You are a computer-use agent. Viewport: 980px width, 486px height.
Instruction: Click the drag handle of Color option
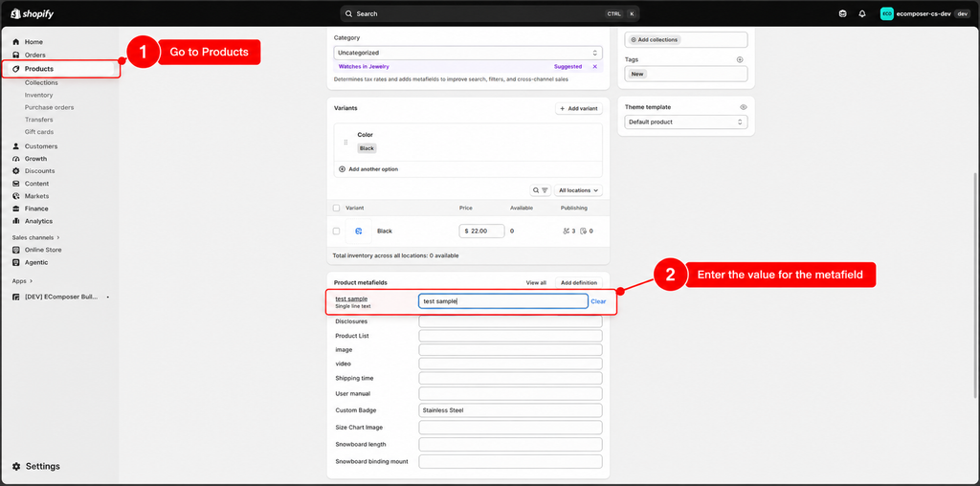345,142
